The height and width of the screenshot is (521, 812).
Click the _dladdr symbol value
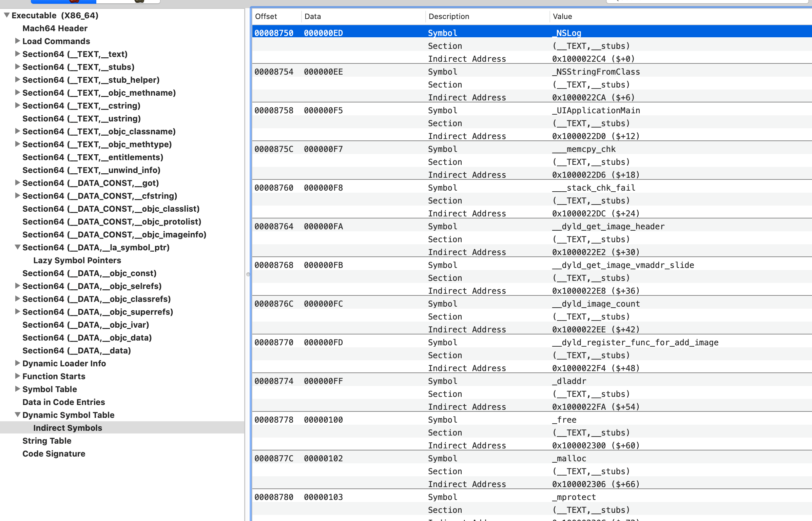569,381
